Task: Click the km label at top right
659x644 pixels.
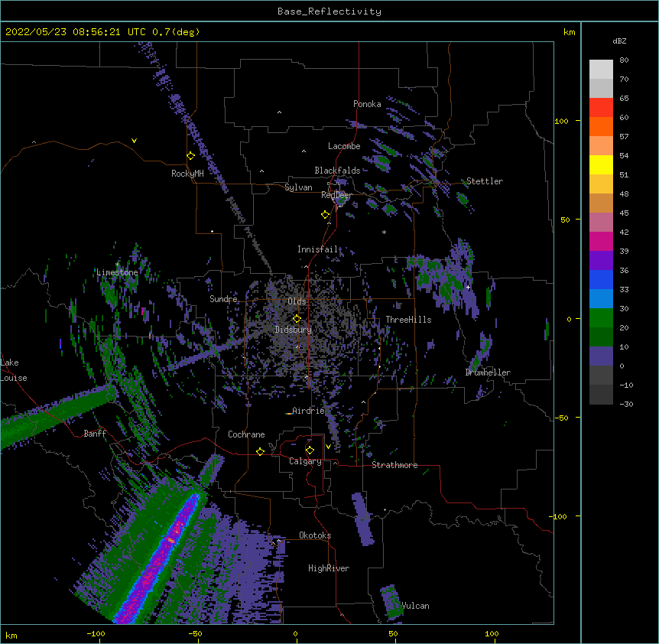Action: [x=570, y=32]
